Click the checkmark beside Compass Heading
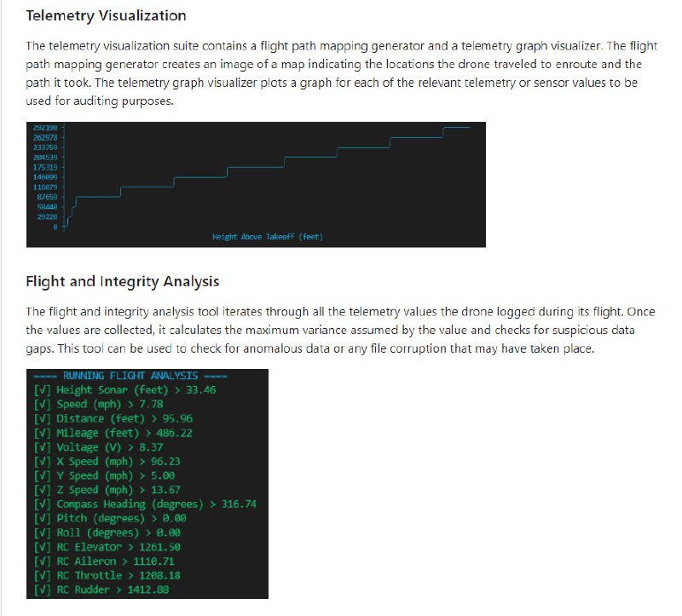This screenshot has height=616, width=682. [42, 504]
